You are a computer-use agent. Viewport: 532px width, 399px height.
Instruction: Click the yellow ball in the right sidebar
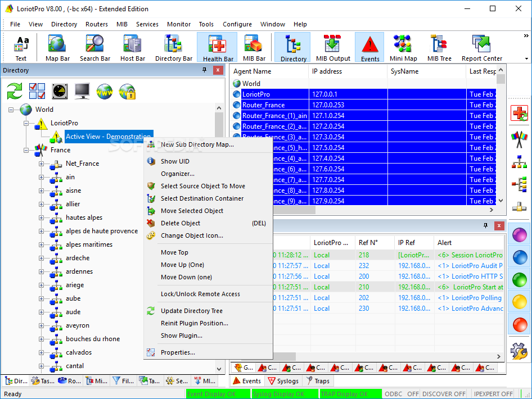pyautogui.click(x=519, y=302)
